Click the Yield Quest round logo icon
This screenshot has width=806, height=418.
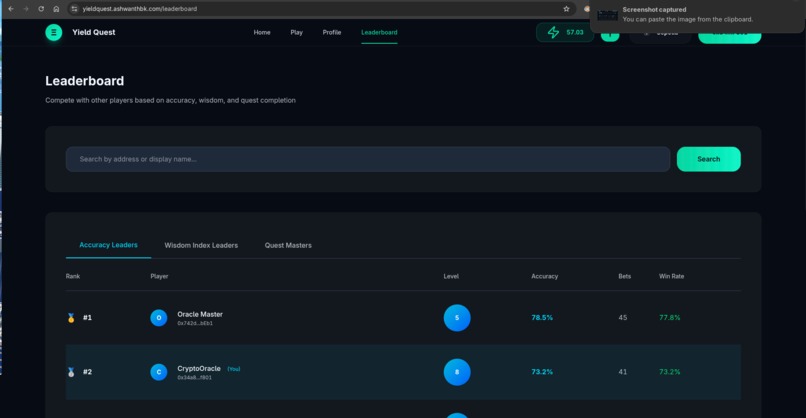click(x=53, y=32)
